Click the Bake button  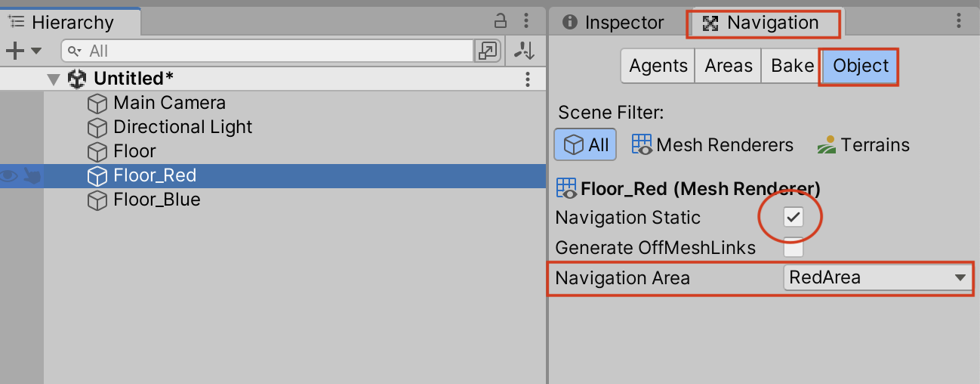792,66
